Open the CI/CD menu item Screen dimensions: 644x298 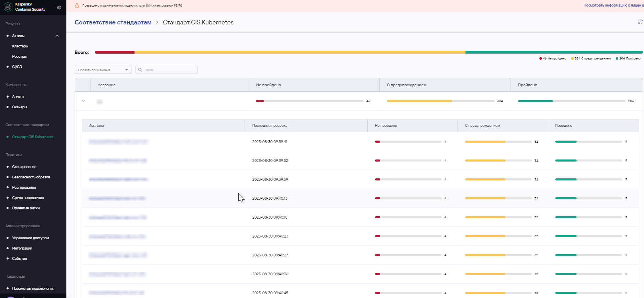point(17,67)
